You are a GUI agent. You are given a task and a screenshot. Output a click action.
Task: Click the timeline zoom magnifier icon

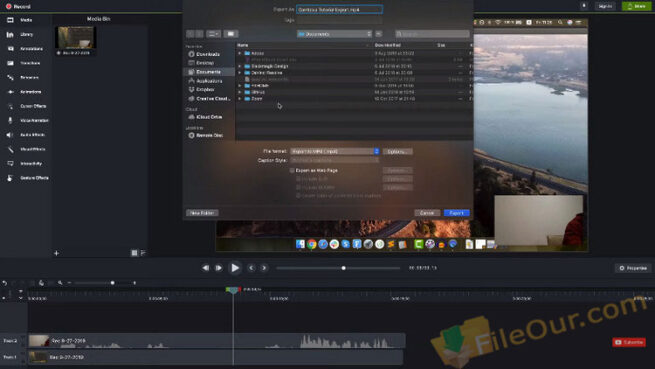point(60,283)
